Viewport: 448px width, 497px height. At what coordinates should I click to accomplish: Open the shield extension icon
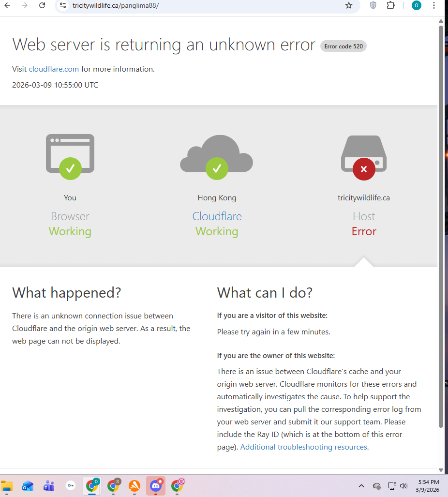tap(373, 5)
